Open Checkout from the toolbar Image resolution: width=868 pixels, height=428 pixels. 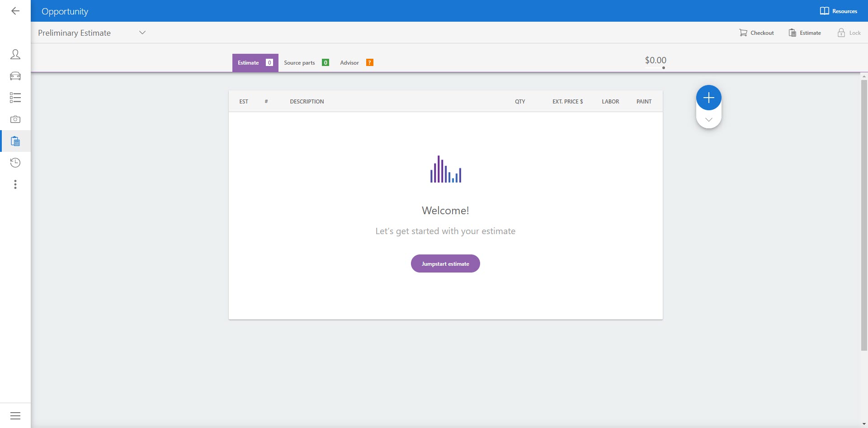tap(756, 33)
